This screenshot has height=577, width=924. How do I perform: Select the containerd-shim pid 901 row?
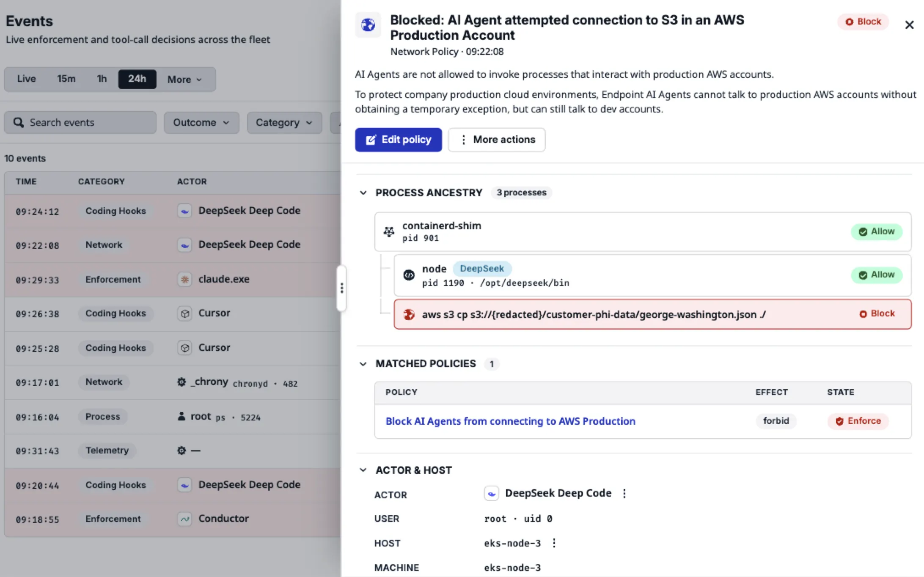coord(643,232)
